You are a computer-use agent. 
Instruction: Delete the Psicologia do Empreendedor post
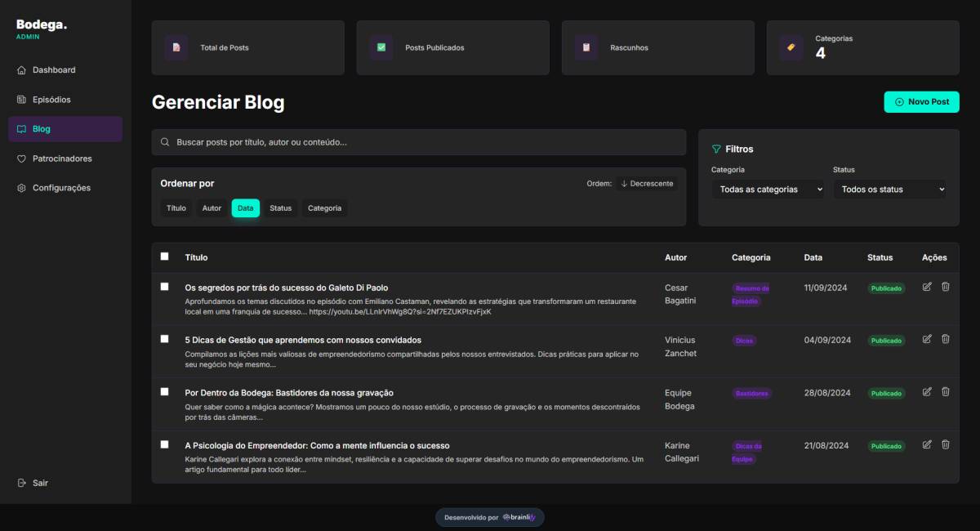click(946, 444)
